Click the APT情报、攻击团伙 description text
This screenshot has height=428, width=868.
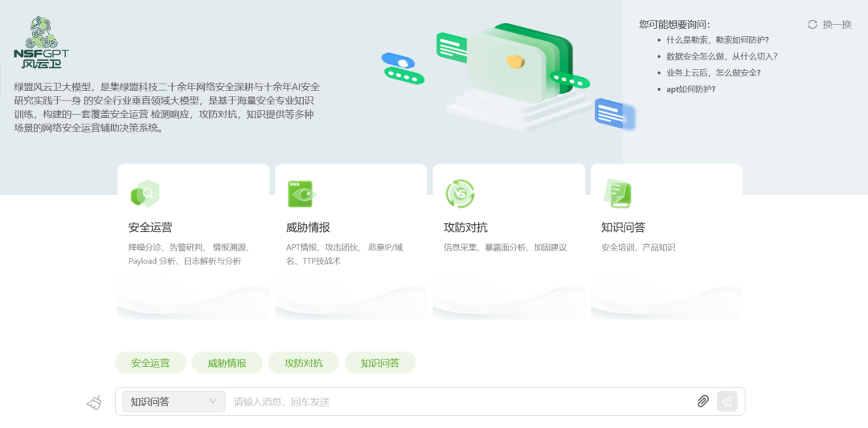[x=345, y=255]
